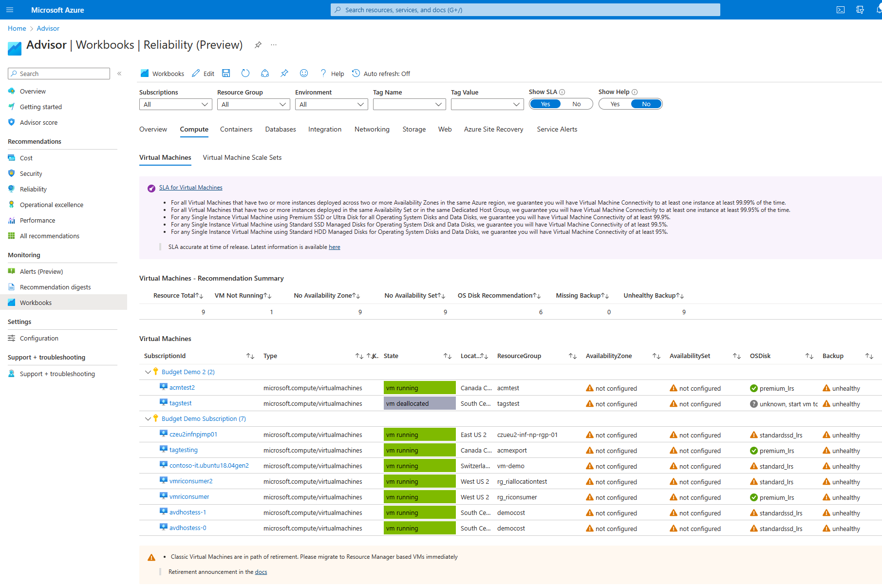Open Alerts (Preview) in sidebar
The image size is (882, 588).
41,271
